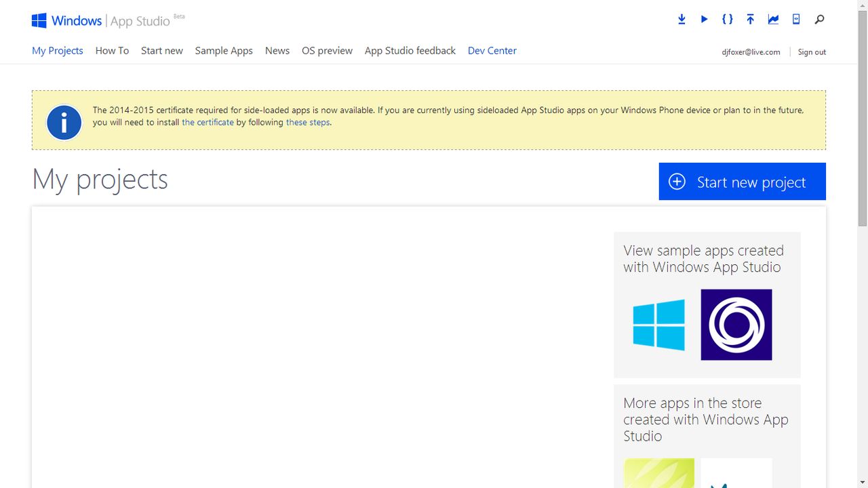
Task: Select Sample Apps in navigation bar
Action: 224,51
